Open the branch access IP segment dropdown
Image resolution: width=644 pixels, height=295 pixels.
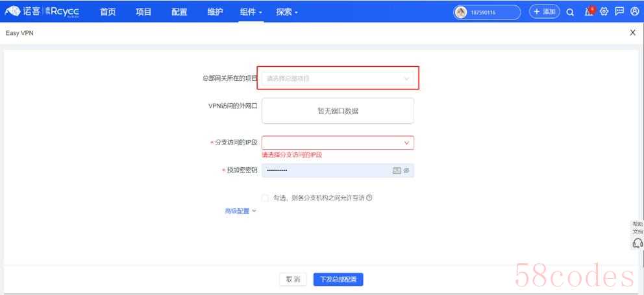pos(338,143)
